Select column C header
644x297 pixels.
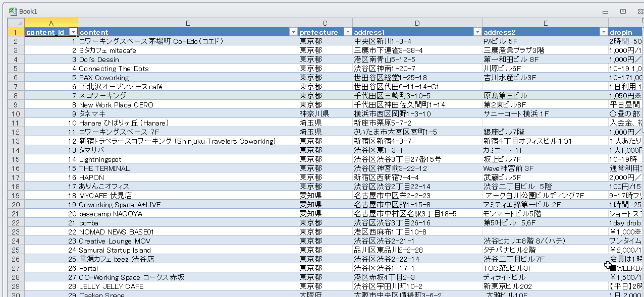[325, 23]
